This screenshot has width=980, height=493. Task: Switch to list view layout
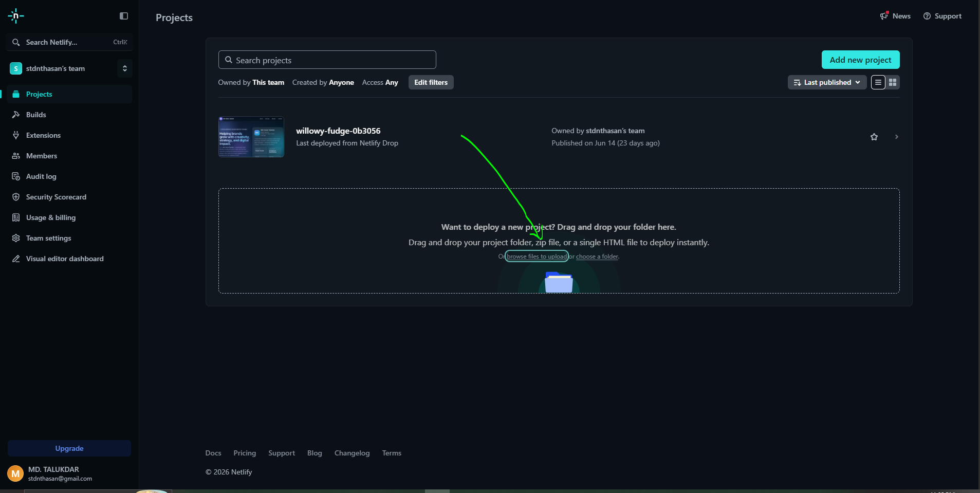click(878, 82)
